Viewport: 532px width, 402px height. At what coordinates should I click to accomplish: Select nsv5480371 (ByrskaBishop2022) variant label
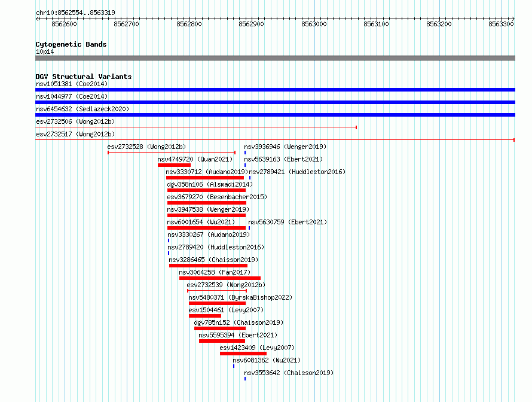point(240,297)
